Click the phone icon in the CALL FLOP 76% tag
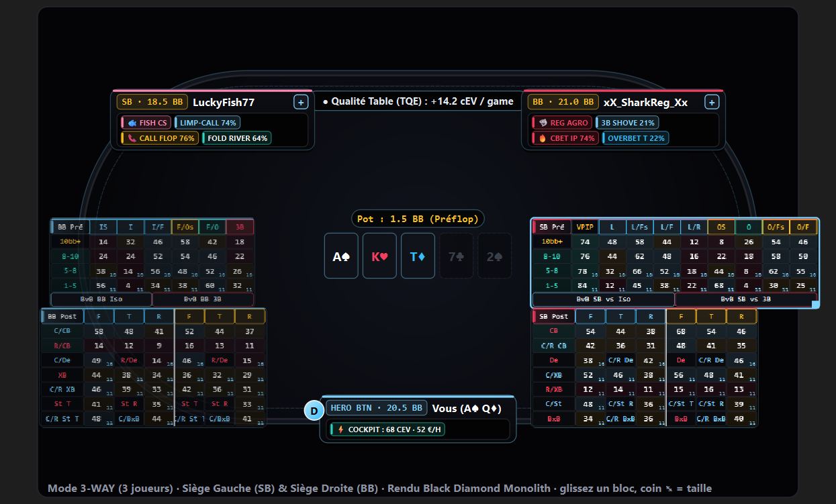This screenshot has width=836, height=504. click(132, 138)
